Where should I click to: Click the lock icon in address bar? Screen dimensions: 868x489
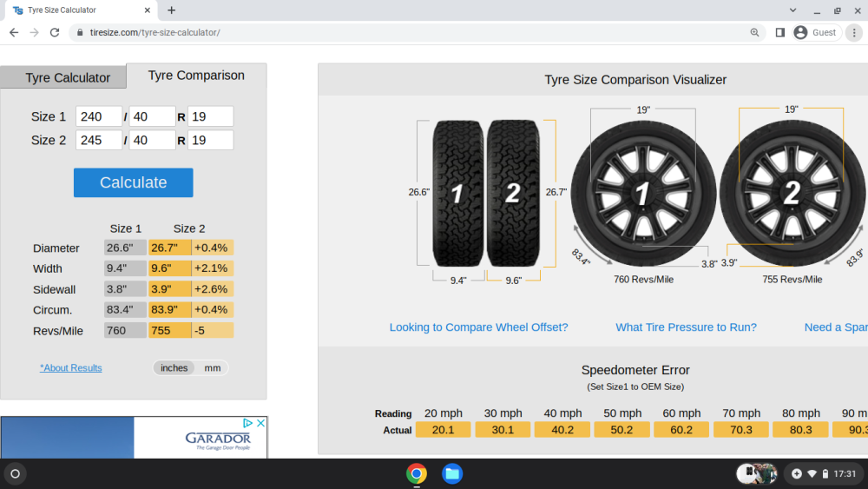[80, 33]
